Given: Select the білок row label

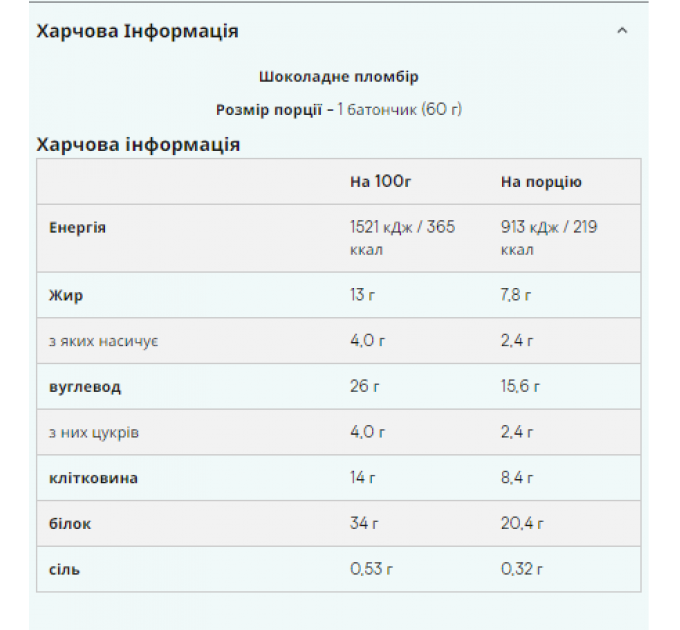Looking at the screenshot, I should (x=70, y=524).
